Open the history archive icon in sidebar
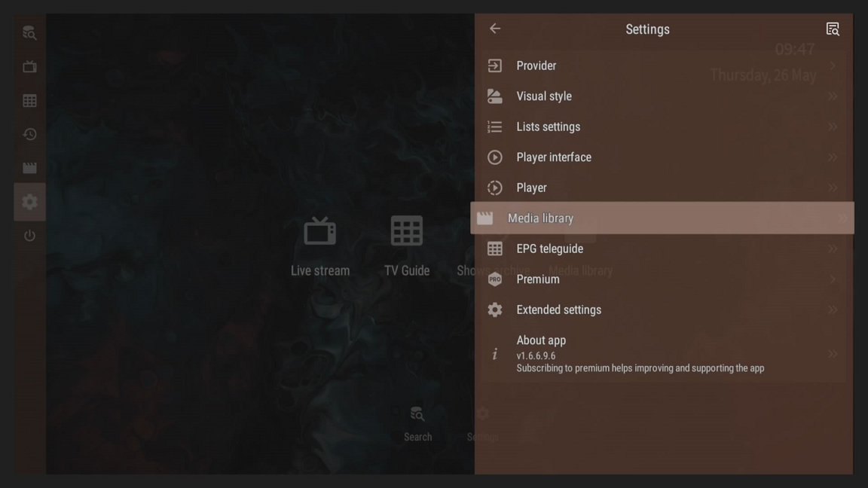 (x=29, y=134)
